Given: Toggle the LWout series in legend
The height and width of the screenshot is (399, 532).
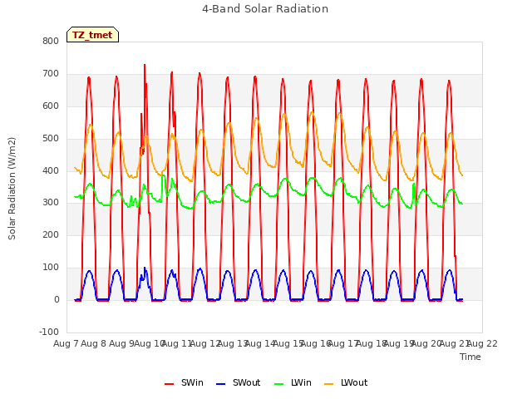Looking at the screenshot, I should tap(346, 382).
